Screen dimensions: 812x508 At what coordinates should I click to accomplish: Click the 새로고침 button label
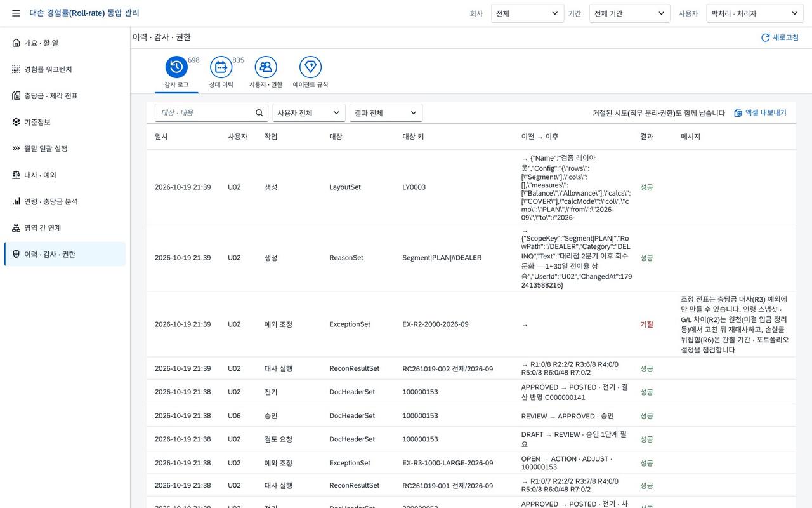pyautogui.click(x=785, y=37)
